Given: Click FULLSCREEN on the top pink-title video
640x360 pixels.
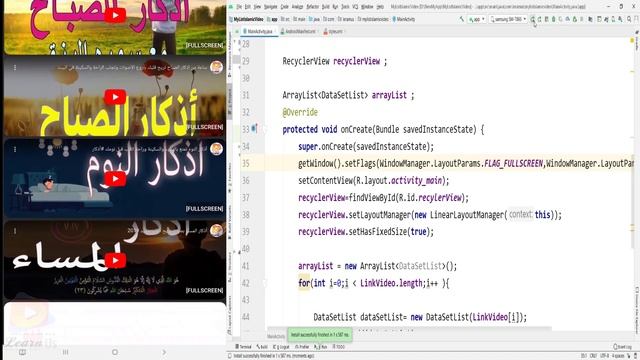Looking at the screenshot, I should [204, 45].
